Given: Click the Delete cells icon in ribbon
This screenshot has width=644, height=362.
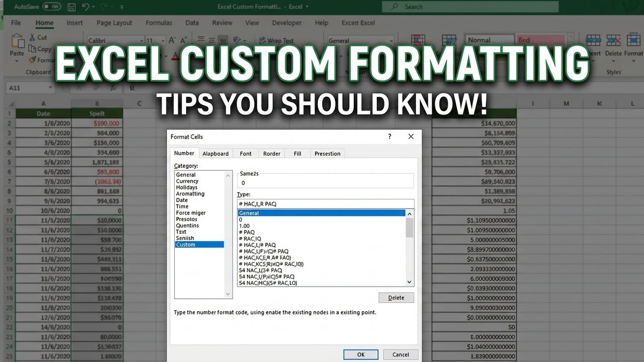Looking at the screenshot, I should [613, 40].
